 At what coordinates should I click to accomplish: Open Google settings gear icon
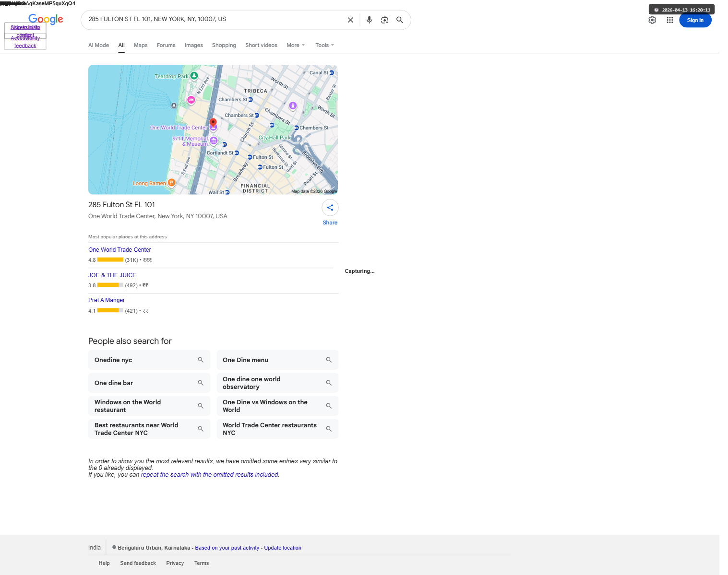coord(652,20)
